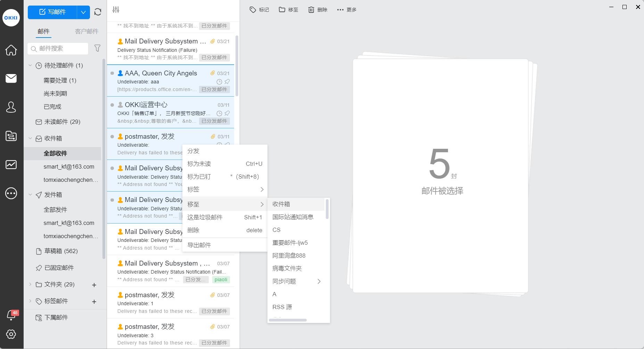The width and height of the screenshot is (644, 349).
Task: Click the refresh mail icon beside compose
Action: coord(98,12)
